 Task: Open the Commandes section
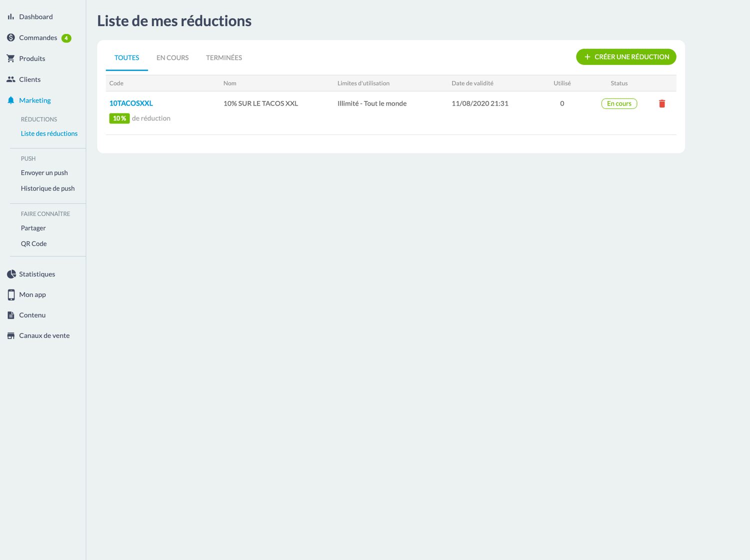click(38, 38)
